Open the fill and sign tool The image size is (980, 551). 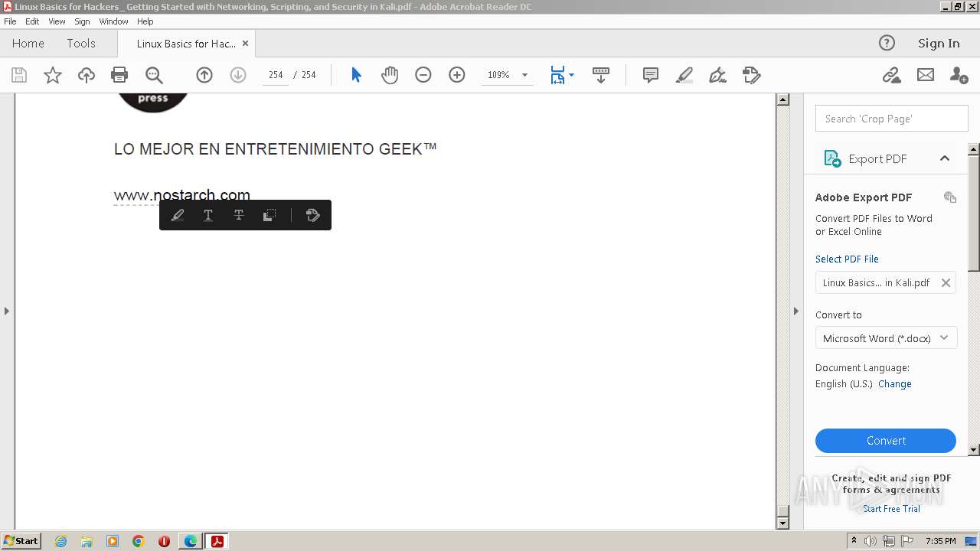717,75
